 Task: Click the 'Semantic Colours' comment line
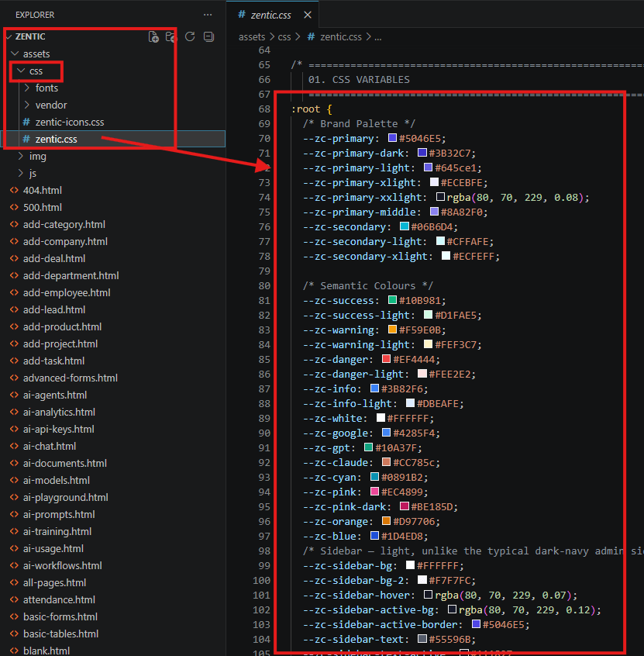[368, 286]
